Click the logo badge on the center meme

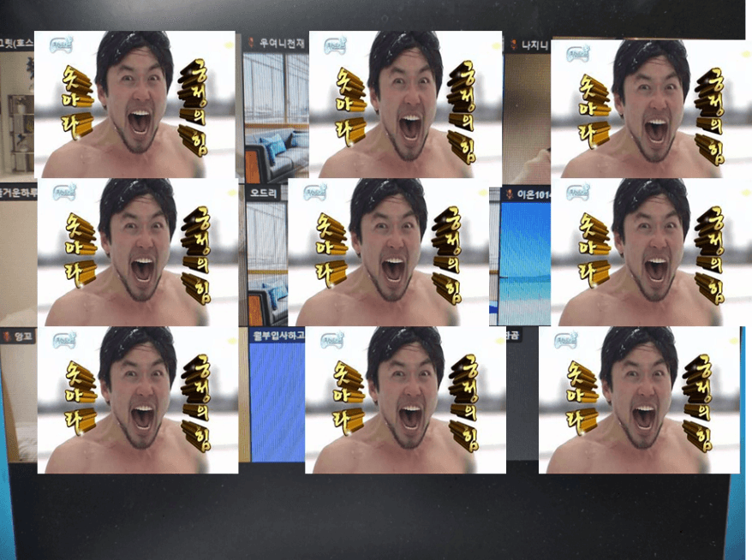(311, 193)
